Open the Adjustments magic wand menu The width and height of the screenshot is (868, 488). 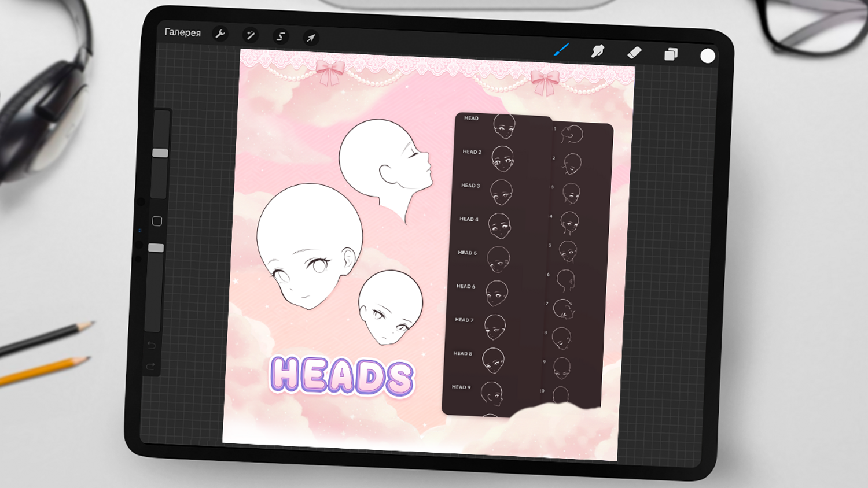(x=251, y=35)
